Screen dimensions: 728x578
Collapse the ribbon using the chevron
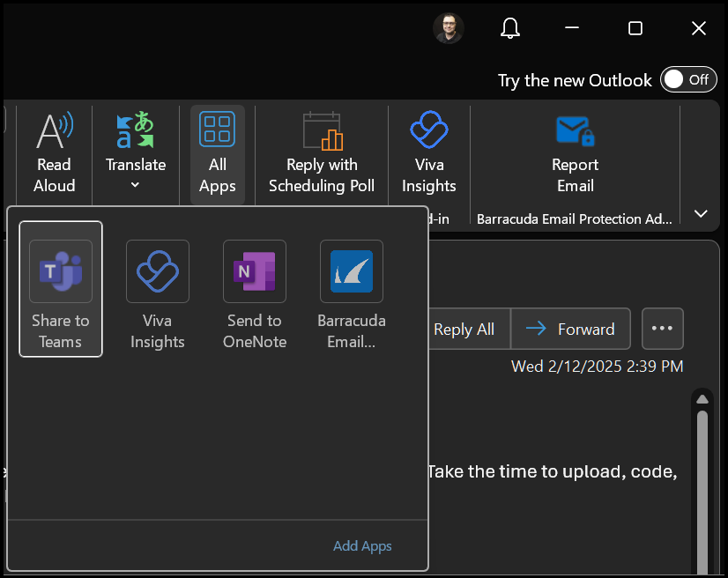tap(701, 213)
